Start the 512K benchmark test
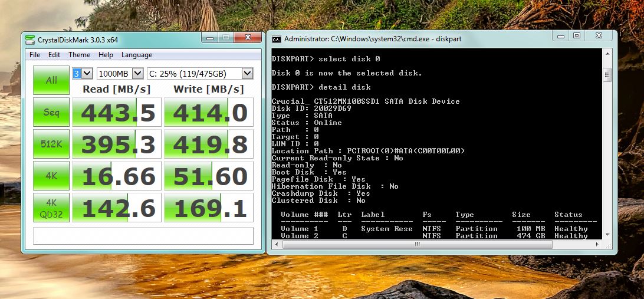Viewport: 644px width, 299px height. (51, 144)
